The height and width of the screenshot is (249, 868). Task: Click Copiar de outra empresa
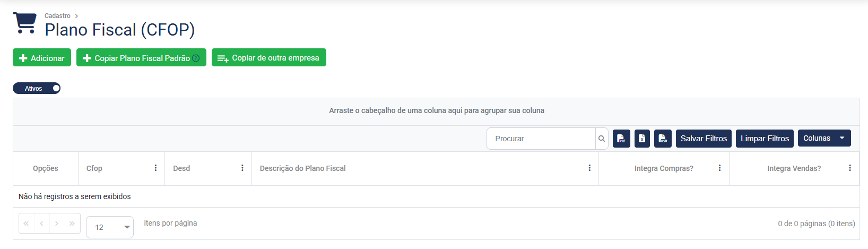click(x=269, y=58)
